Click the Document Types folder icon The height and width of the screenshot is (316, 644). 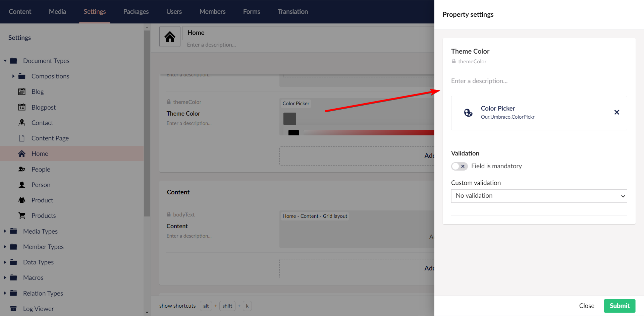(14, 61)
